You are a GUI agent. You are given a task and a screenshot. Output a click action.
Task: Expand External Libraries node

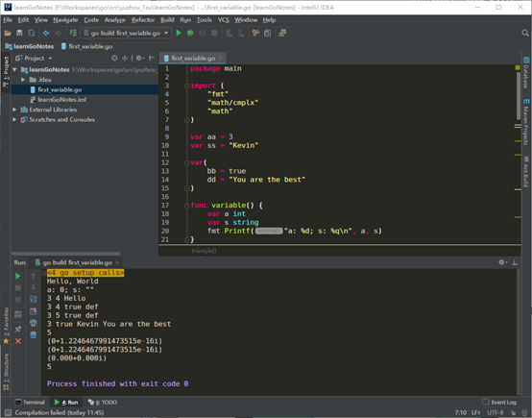click(x=14, y=110)
